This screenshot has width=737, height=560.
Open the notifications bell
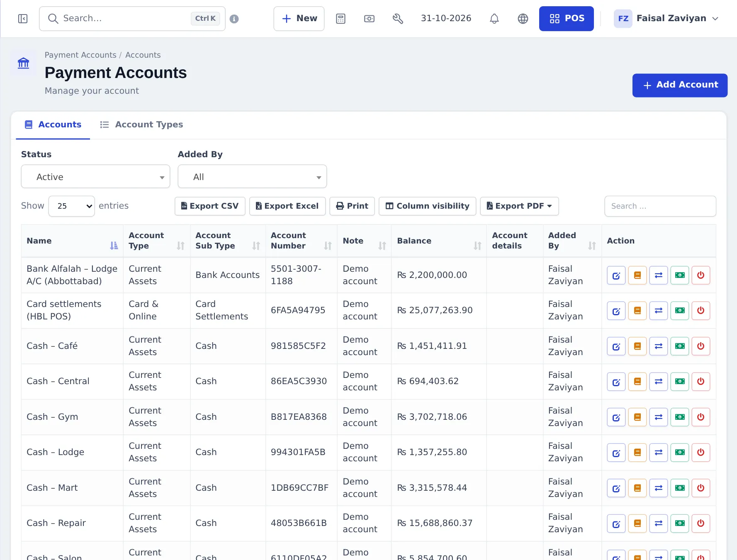tap(494, 19)
